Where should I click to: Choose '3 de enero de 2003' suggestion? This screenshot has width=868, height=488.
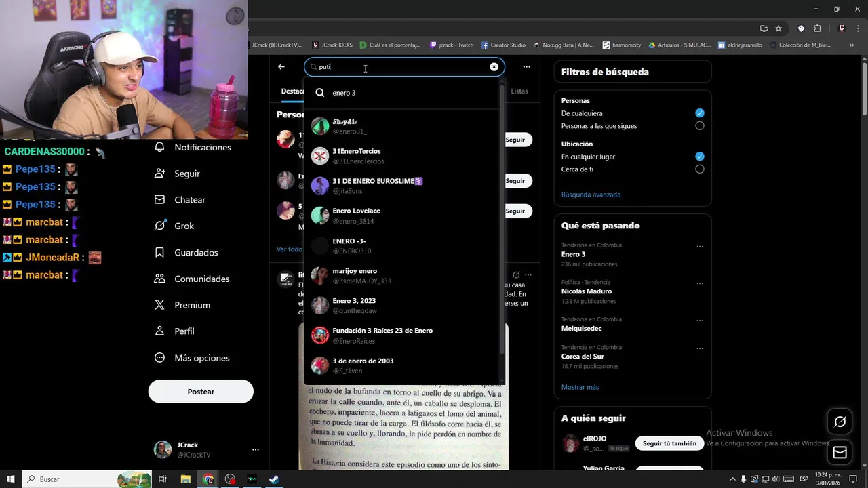(401, 365)
